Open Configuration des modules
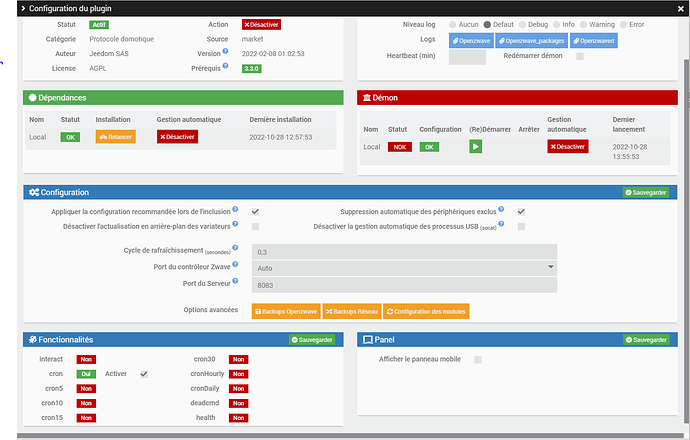This screenshot has height=440, width=690. [426, 311]
